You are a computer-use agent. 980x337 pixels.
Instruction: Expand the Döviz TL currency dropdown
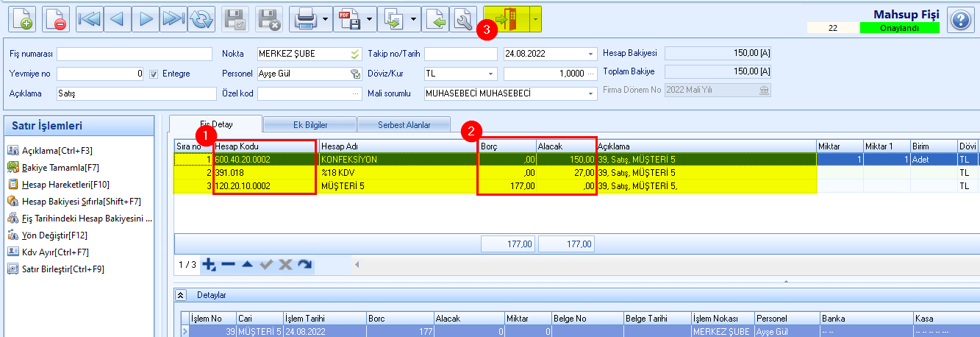(x=490, y=74)
